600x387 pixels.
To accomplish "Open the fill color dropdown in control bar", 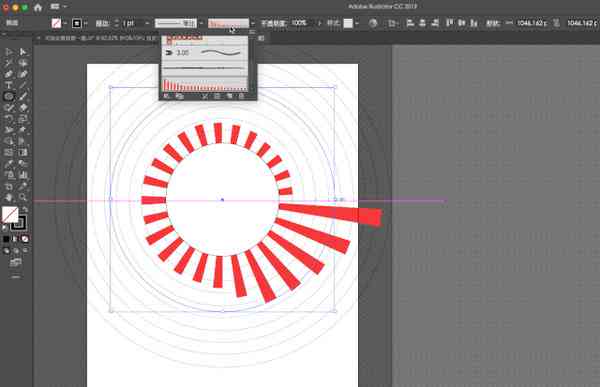I will (65, 24).
